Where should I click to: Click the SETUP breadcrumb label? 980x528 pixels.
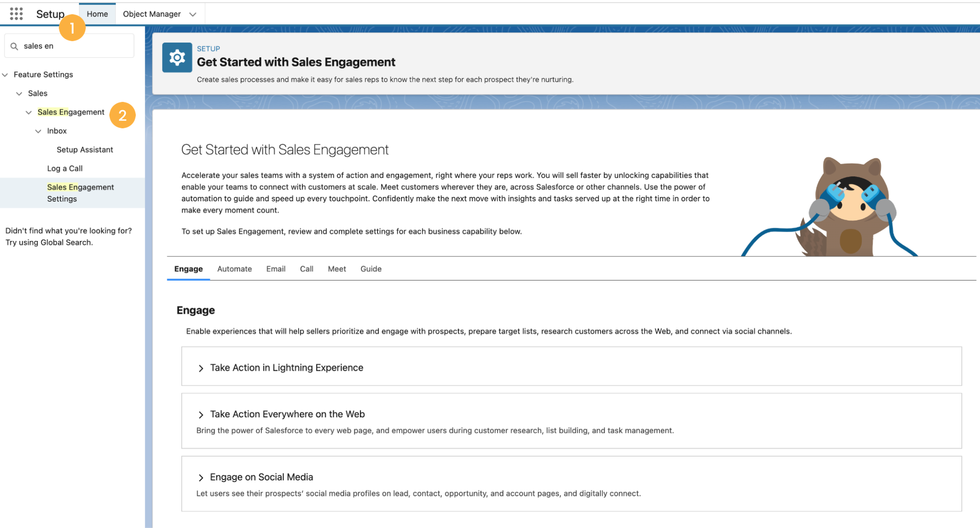[208, 48]
